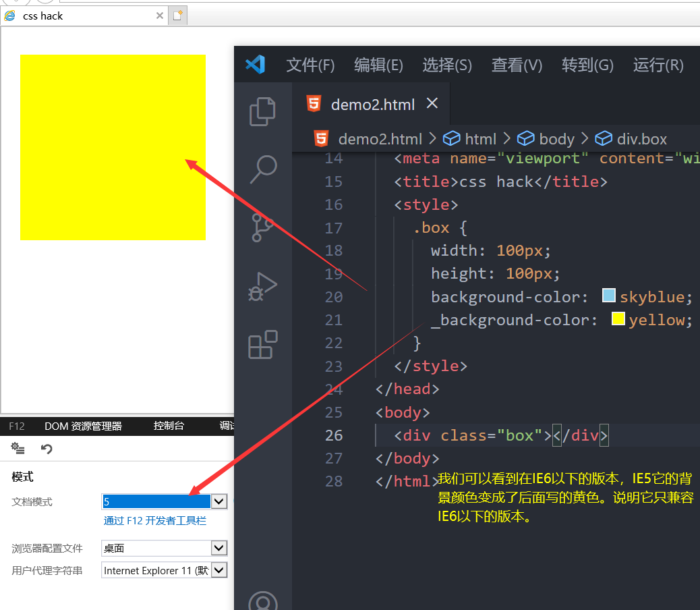Open a new tab in Internet Explorer
The height and width of the screenshot is (610, 700).
(177, 15)
